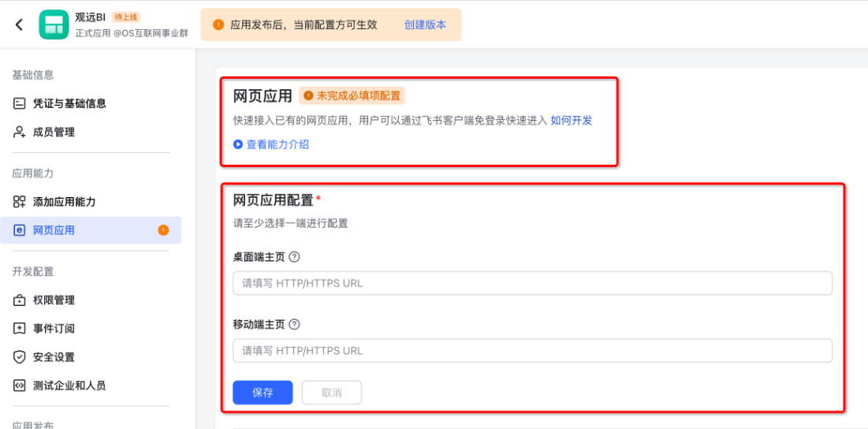Screen dimensions: 868x429
Task: Open 测试企业和人员 page
Action: [x=69, y=386]
